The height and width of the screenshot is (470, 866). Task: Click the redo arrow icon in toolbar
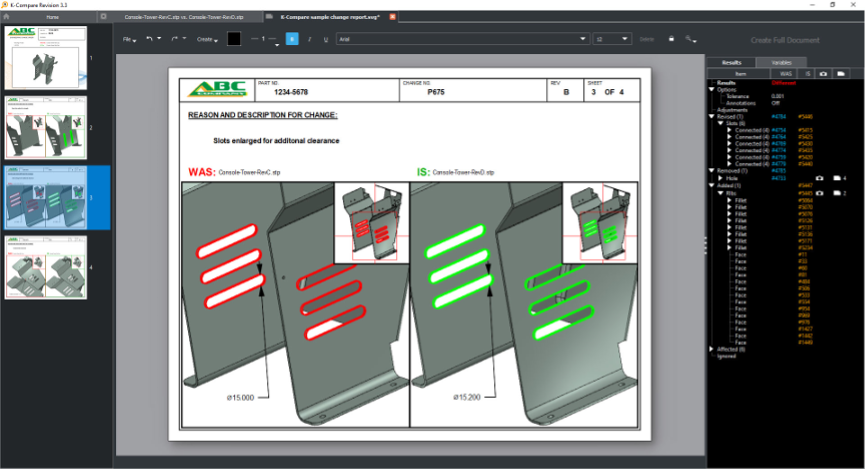pyautogui.click(x=175, y=39)
